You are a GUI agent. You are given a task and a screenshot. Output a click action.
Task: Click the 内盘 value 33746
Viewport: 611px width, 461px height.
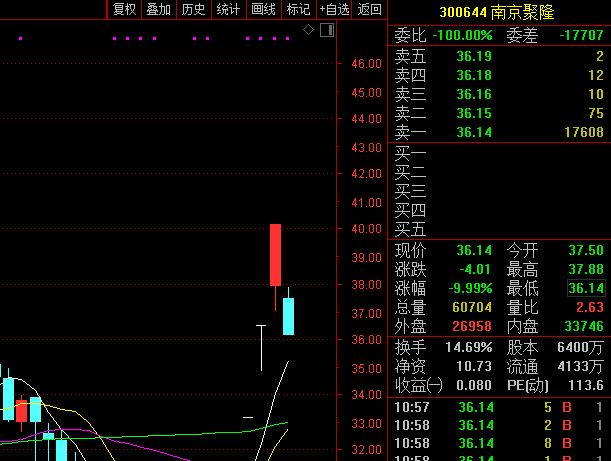tap(584, 327)
